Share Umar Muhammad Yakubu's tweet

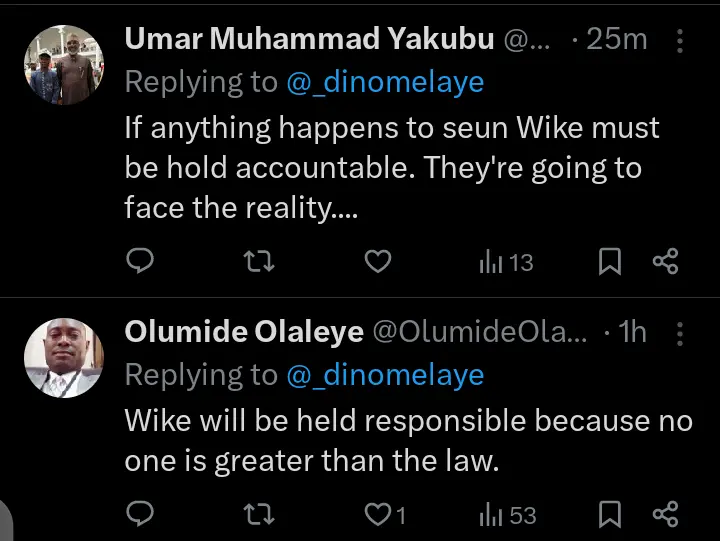666,262
